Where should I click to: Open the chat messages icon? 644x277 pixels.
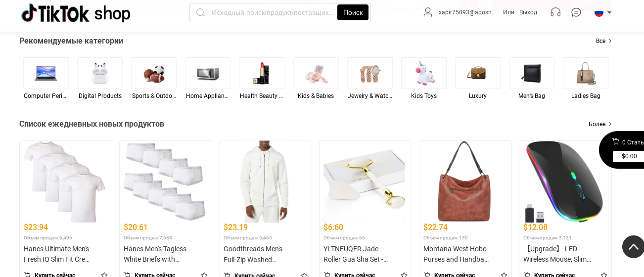coord(576,12)
